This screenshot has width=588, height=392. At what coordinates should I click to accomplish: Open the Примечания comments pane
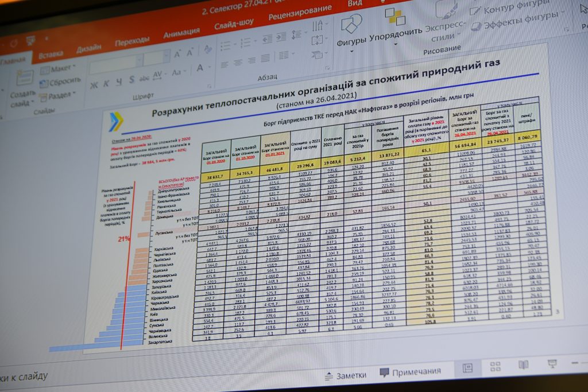click(410, 372)
